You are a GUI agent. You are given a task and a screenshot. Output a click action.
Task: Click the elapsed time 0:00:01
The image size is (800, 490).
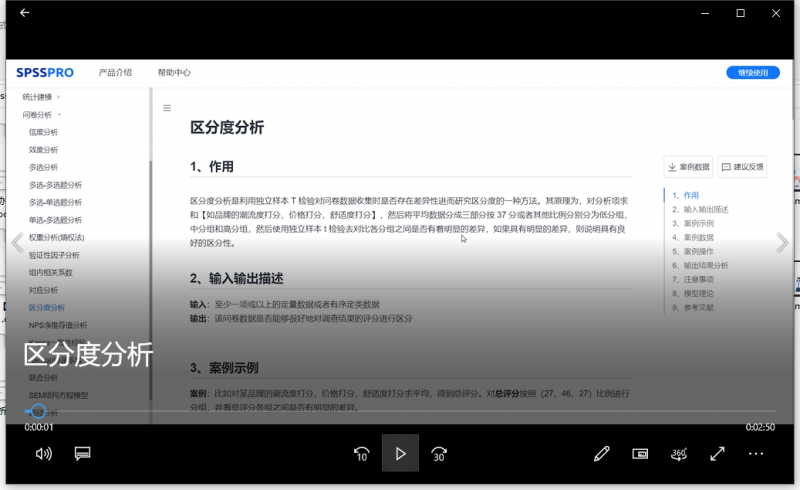pos(39,427)
